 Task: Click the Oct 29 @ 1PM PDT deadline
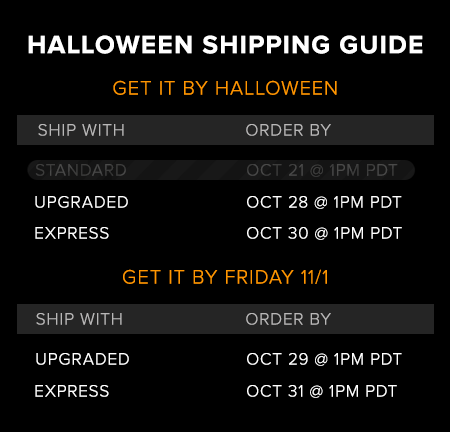pyautogui.click(x=324, y=359)
